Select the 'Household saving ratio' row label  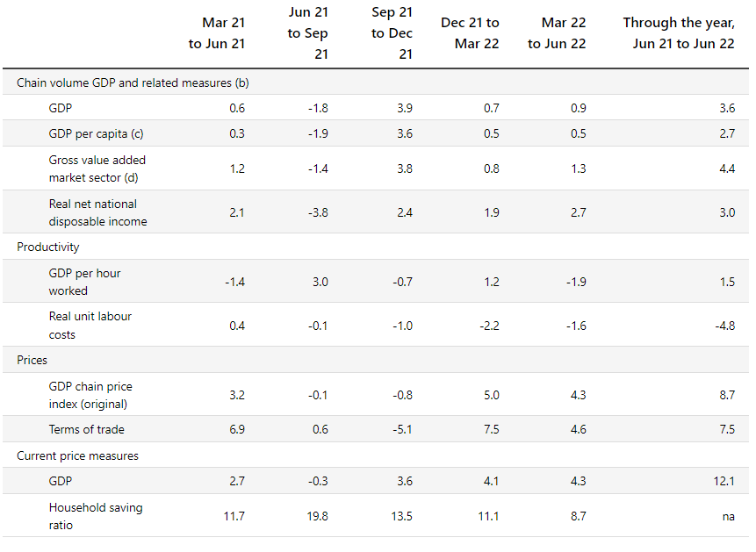[x=96, y=516]
